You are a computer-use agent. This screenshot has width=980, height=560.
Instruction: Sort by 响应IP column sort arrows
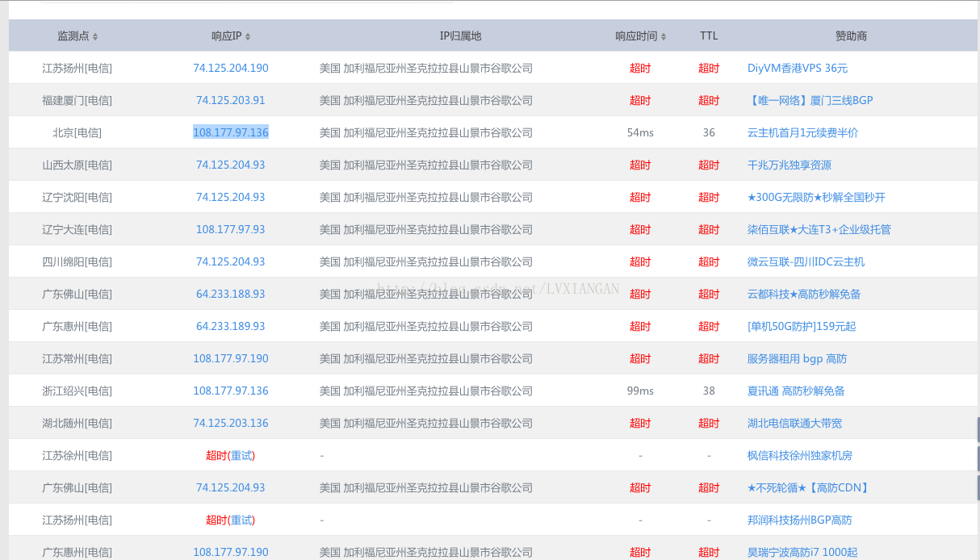point(248,36)
